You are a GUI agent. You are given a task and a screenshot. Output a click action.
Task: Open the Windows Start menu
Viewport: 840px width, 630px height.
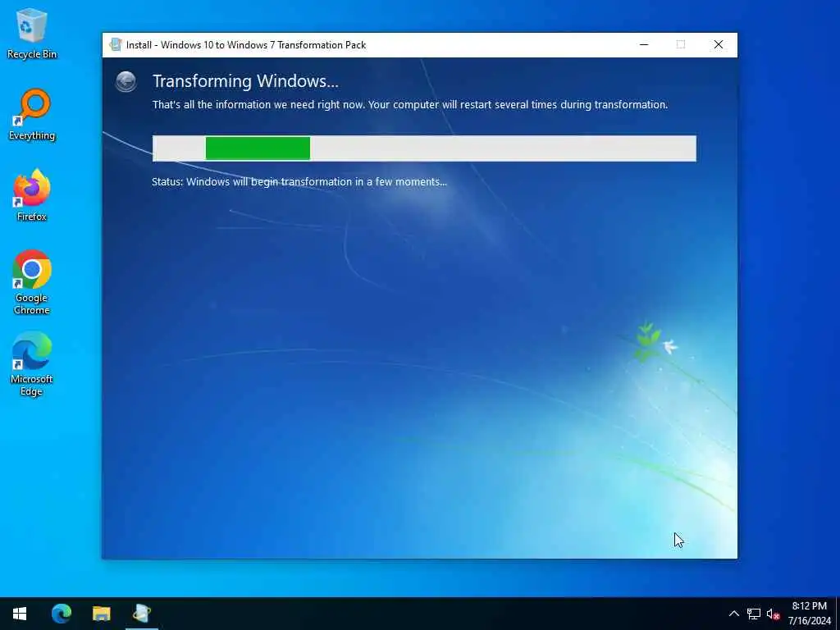[x=20, y=614]
